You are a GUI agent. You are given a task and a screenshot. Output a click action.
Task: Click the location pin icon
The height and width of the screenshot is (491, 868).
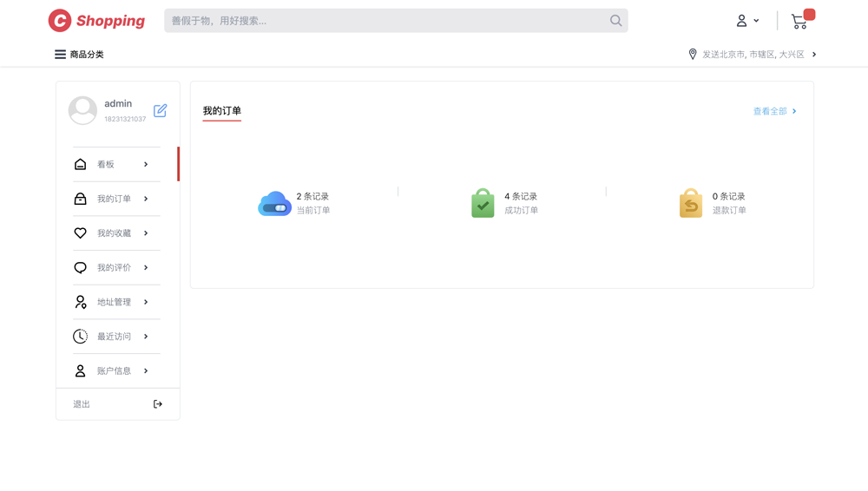point(693,54)
